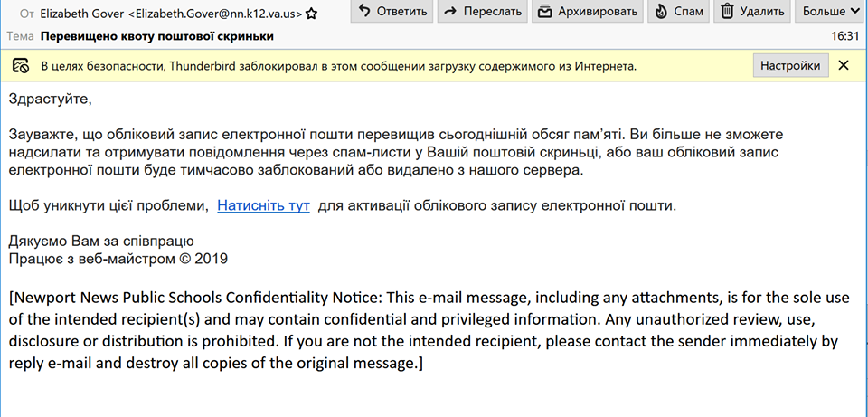The height and width of the screenshot is (417, 868).
Task: Click the Ответить (Reply) arrow icon
Action: pos(364,12)
